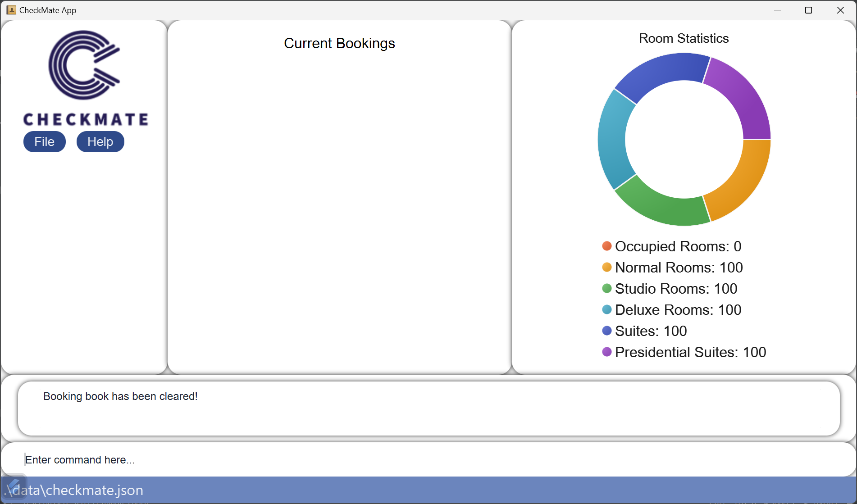Screen dimensions: 857x504
Task: Maximize the CheckMate App window
Action: coord(809,10)
